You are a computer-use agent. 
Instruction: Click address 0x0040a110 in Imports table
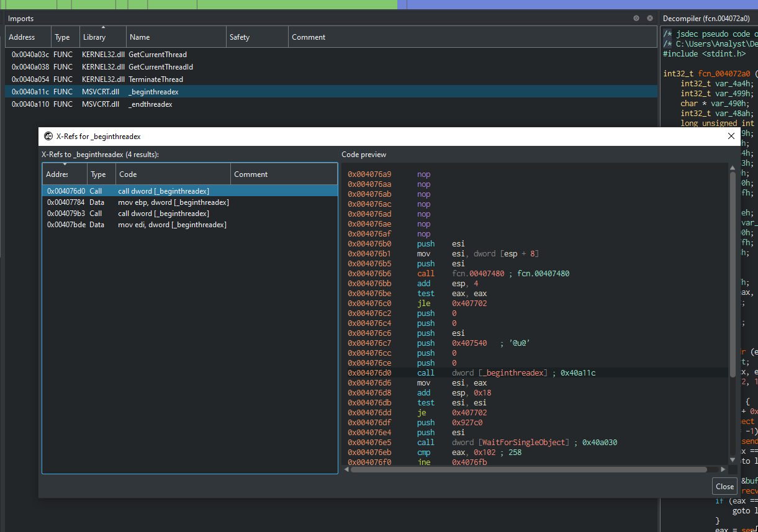click(30, 104)
